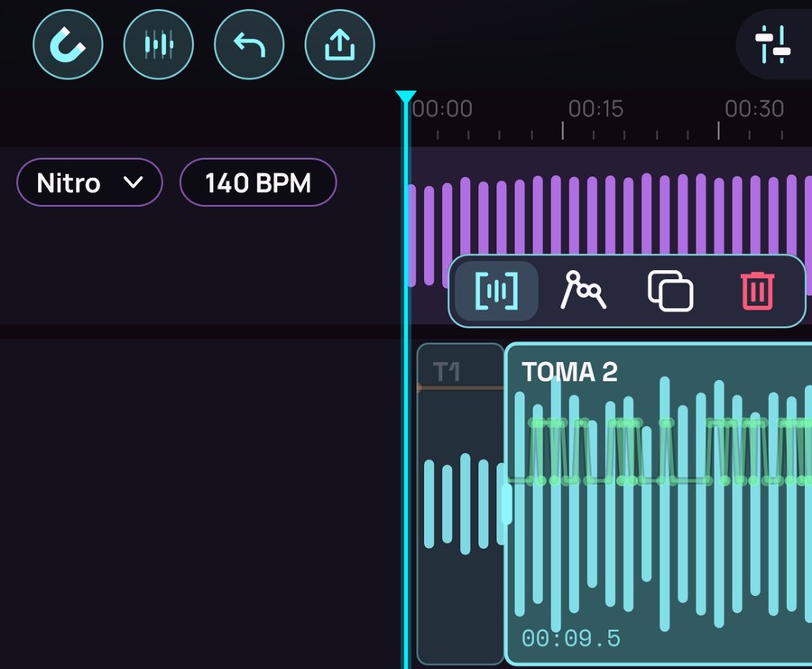
Task: Toggle the magnet snap button
Action: [x=68, y=44]
